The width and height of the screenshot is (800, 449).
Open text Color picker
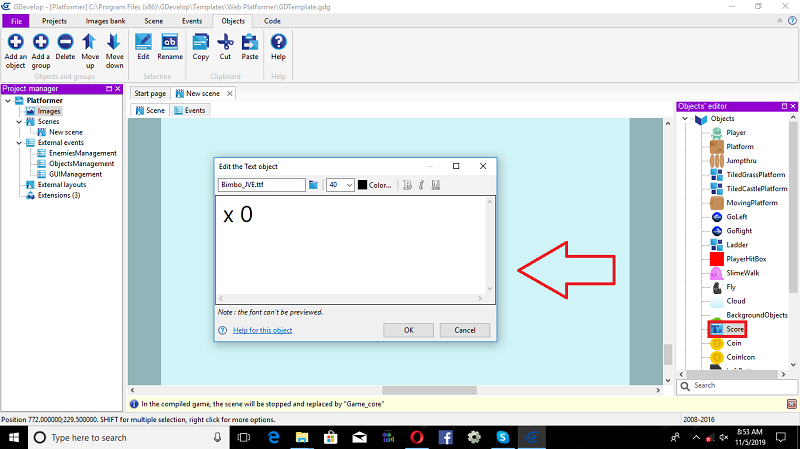(374, 185)
